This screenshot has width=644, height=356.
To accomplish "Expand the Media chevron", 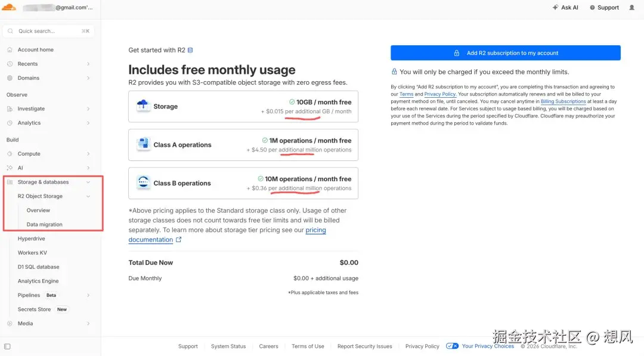I will pos(88,324).
